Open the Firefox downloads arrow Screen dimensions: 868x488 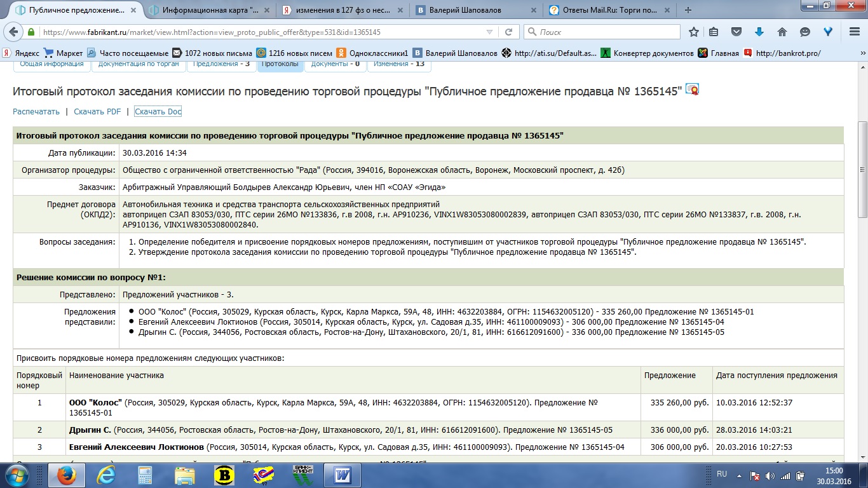point(759,32)
